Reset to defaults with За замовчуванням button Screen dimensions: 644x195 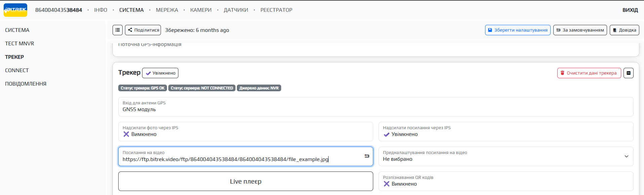click(580, 30)
